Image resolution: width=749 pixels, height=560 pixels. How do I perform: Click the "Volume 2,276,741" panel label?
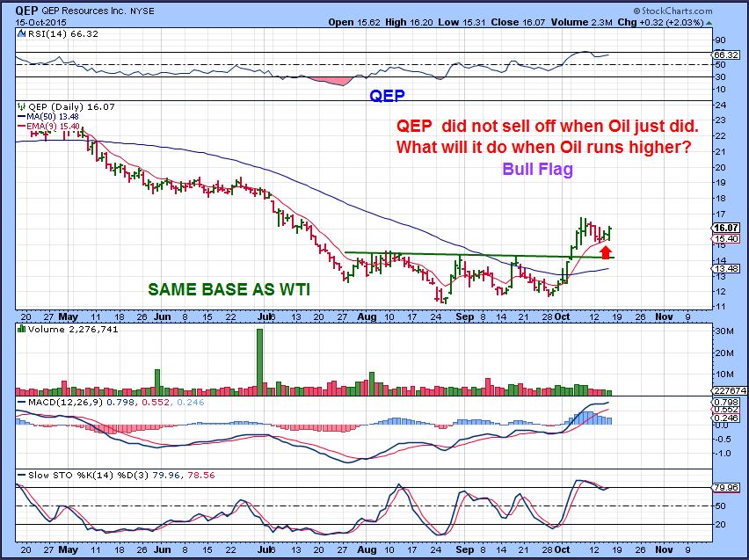click(x=73, y=329)
